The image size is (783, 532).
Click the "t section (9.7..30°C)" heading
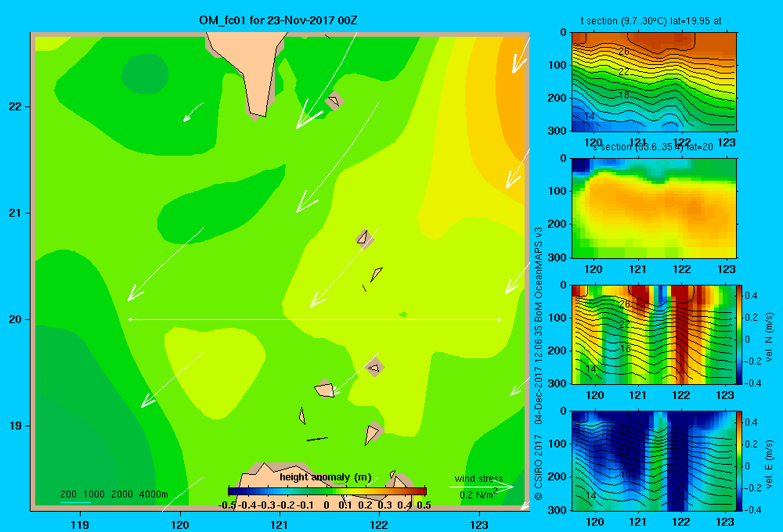(x=624, y=21)
